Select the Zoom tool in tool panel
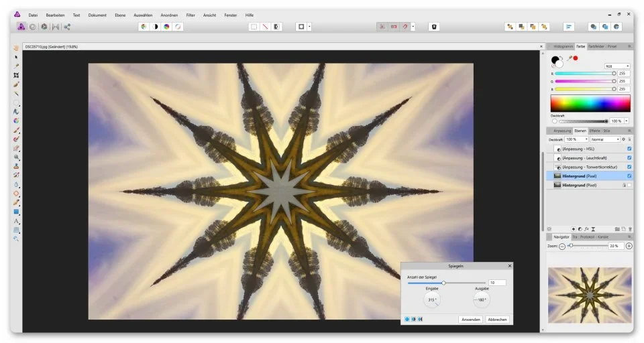Screen dimensions: 644x343 [16, 238]
